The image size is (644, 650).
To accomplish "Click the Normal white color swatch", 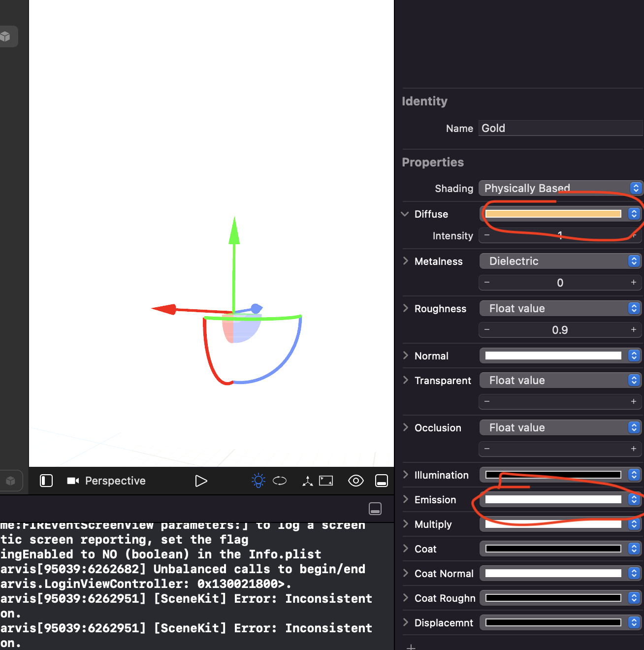I will click(x=553, y=356).
